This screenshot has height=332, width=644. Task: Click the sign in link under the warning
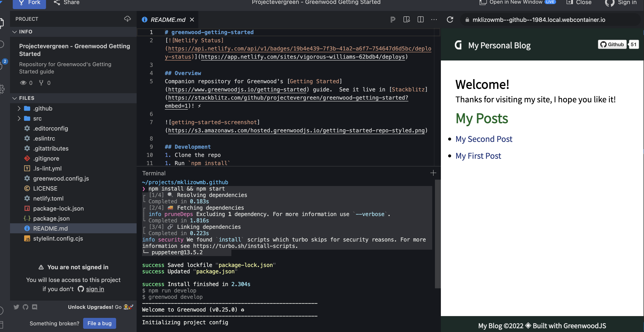point(95,289)
